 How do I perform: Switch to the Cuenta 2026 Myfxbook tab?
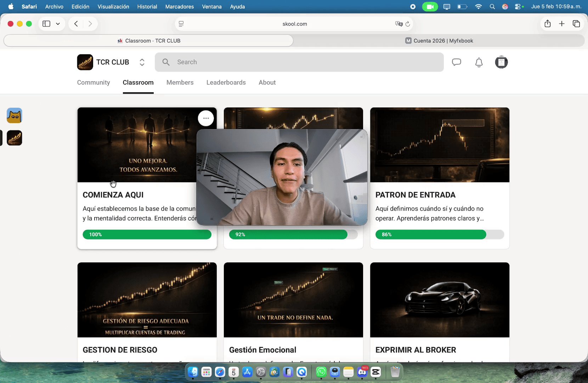coord(439,41)
